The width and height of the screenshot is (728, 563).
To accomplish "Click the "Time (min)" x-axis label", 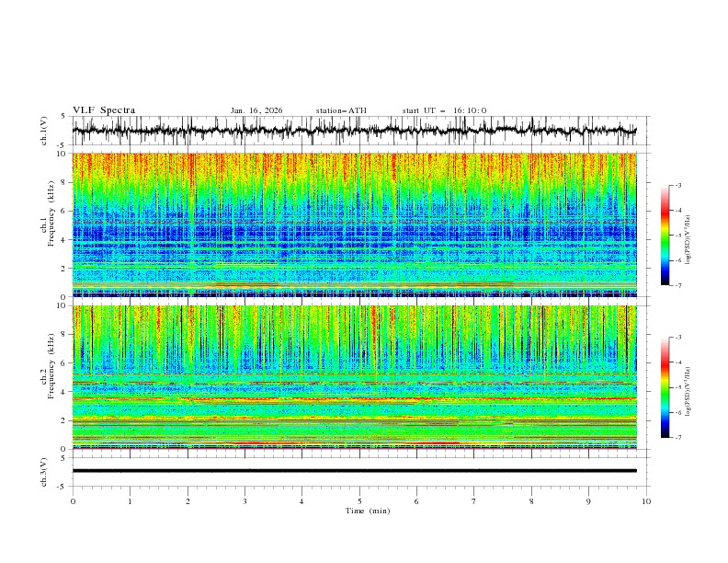I will click(x=368, y=511).
